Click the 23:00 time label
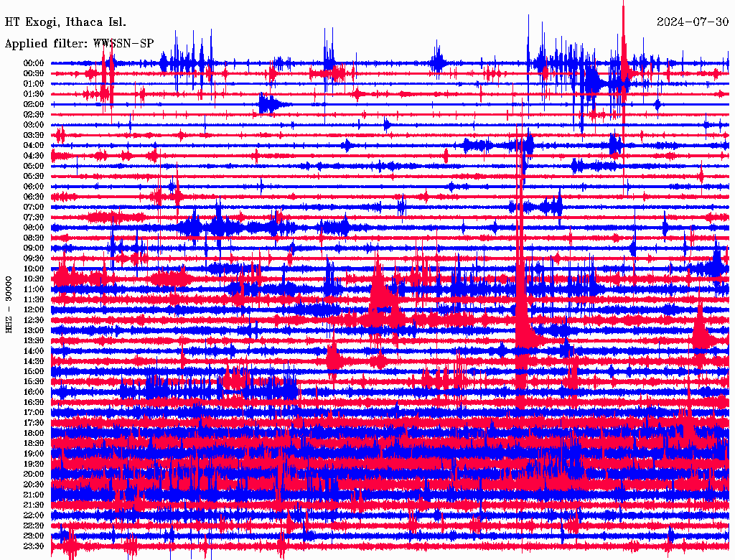 tap(34, 536)
